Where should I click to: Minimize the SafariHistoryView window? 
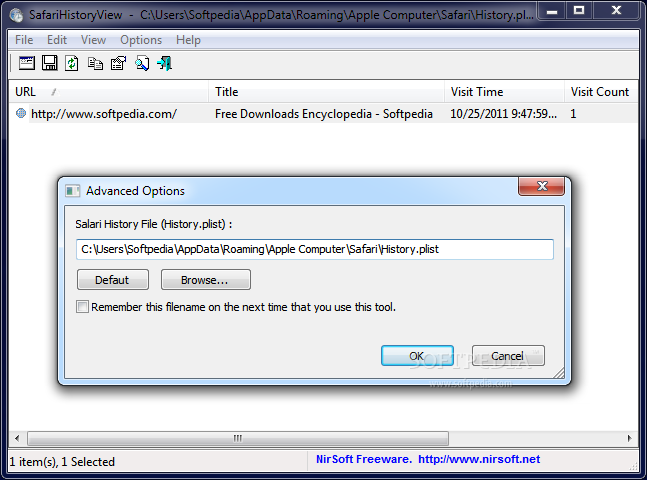click(553, 11)
